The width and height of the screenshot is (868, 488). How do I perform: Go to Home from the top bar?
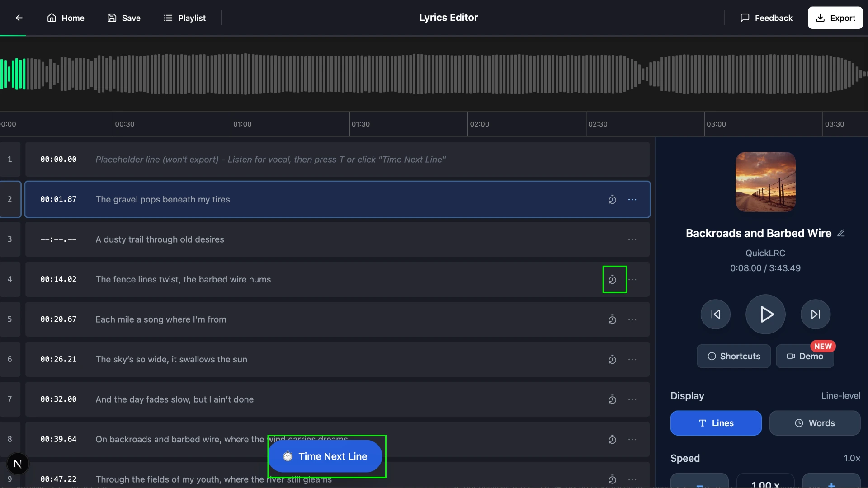(66, 18)
